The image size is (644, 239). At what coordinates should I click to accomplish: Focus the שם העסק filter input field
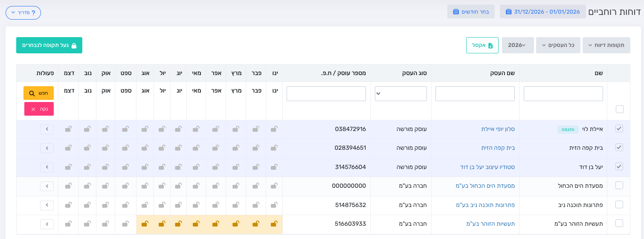point(475,94)
